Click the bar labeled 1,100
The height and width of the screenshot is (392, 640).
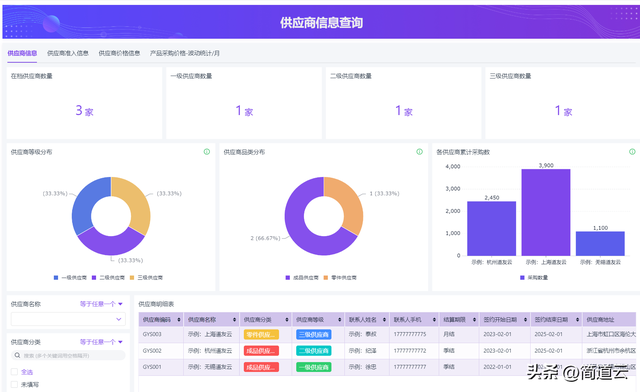[600, 244]
